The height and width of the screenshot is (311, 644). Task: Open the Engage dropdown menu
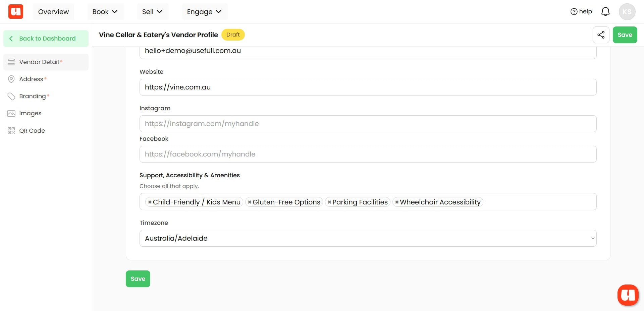[x=204, y=12]
